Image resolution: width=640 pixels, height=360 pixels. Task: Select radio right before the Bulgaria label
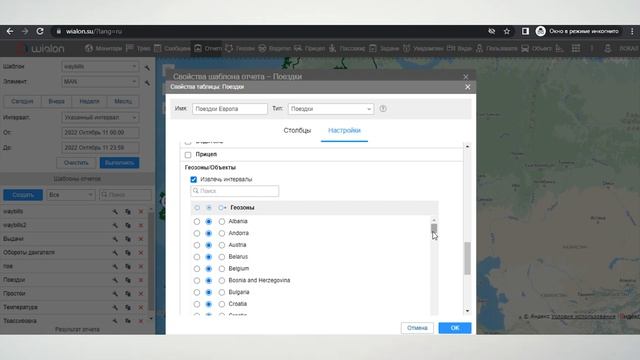point(222,293)
